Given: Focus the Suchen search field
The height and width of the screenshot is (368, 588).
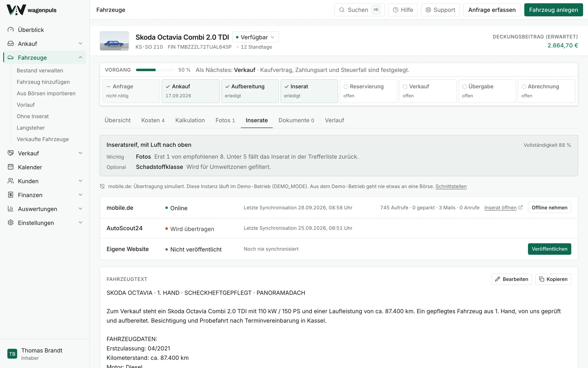Looking at the screenshot, I should coord(360,10).
